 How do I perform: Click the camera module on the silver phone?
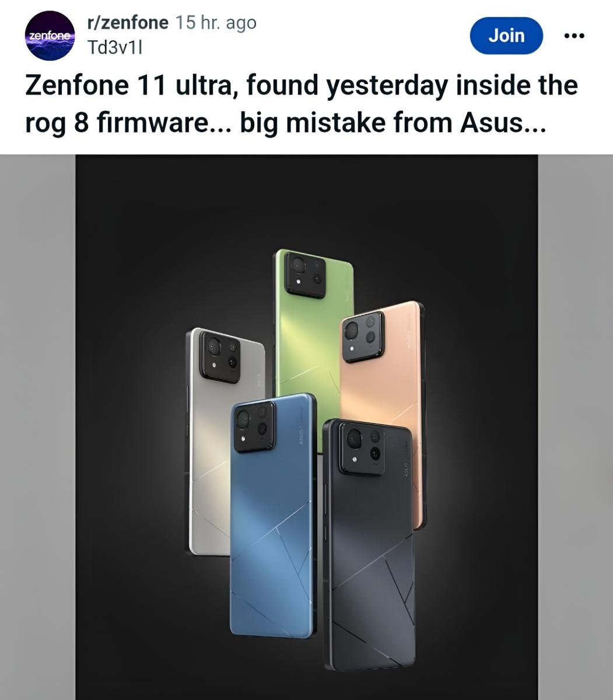tap(220, 357)
